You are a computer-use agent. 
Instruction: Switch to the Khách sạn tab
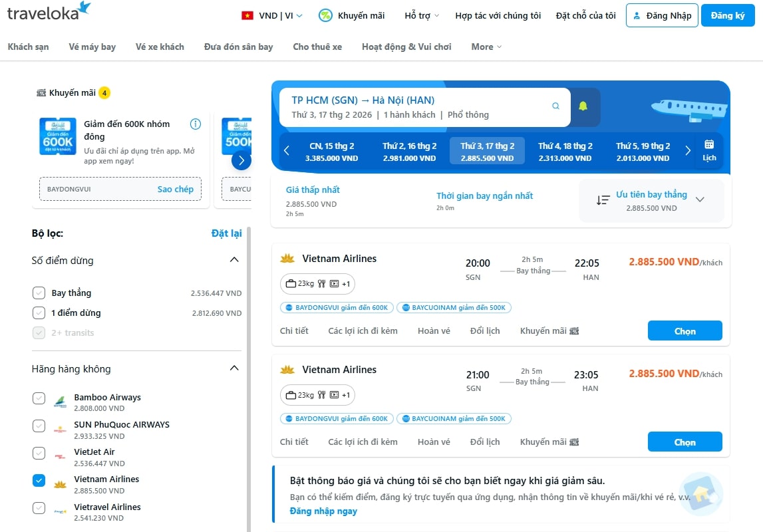(29, 47)
